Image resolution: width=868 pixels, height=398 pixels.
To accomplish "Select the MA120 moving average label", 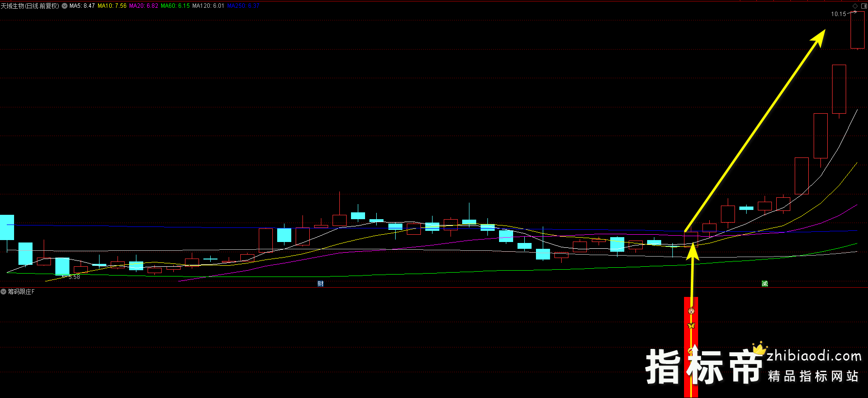I will coord(208,6).
